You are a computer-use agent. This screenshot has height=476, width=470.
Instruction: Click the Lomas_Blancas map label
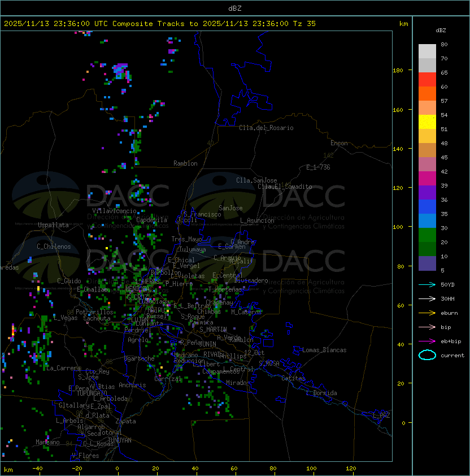(324, 350)
